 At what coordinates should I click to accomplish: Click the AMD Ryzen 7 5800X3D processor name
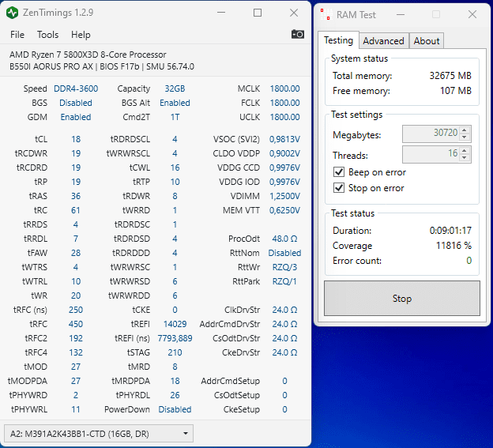coord(88,55)
